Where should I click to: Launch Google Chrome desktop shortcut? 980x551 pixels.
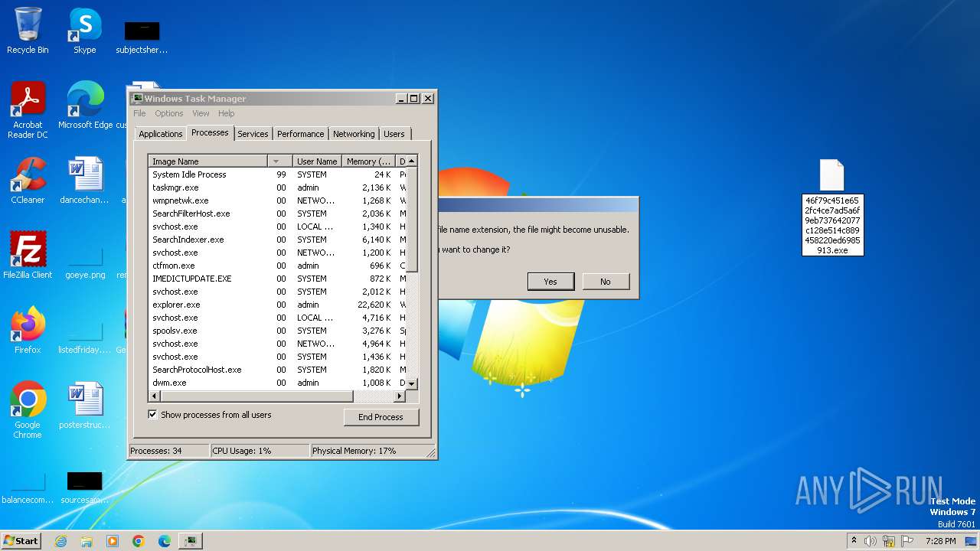pos(28,411)
